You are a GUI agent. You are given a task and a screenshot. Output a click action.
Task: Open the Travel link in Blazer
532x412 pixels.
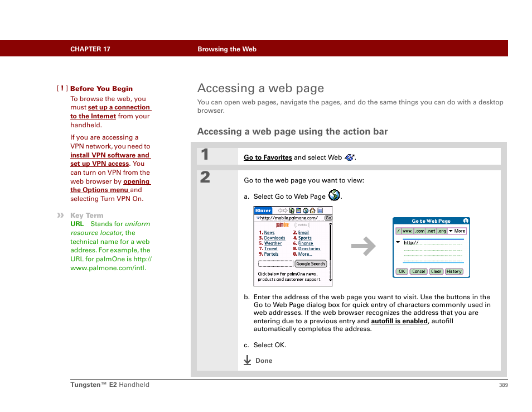[271, 248]
